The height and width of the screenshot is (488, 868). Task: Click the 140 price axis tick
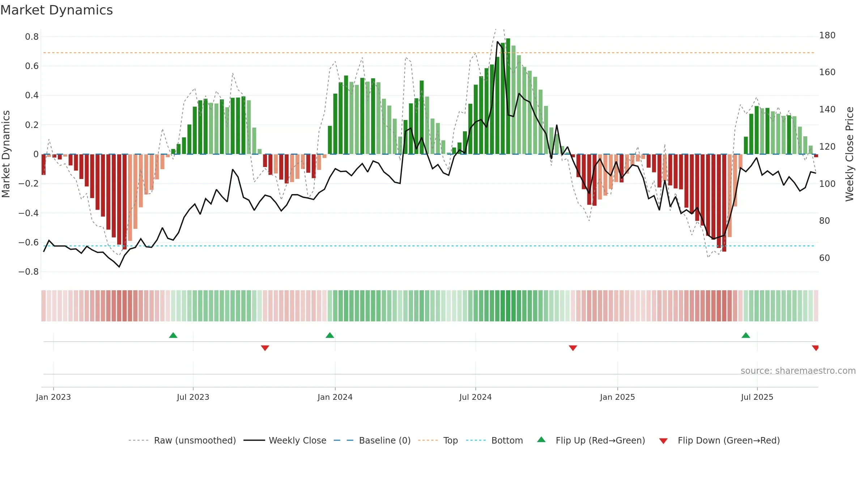tap(827, 110)
